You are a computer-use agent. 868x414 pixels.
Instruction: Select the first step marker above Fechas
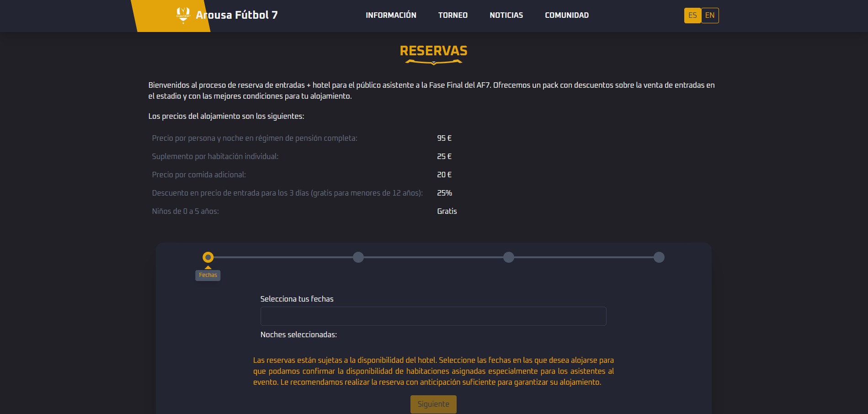[x=208, y=257]
